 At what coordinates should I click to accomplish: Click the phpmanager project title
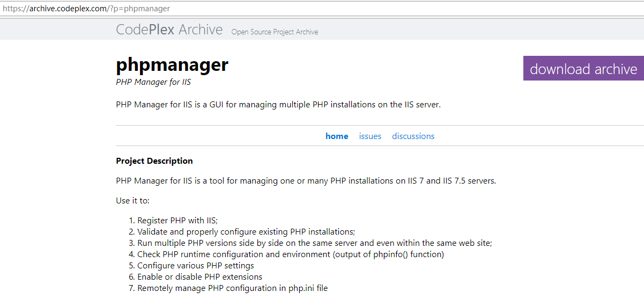(172, 65)
